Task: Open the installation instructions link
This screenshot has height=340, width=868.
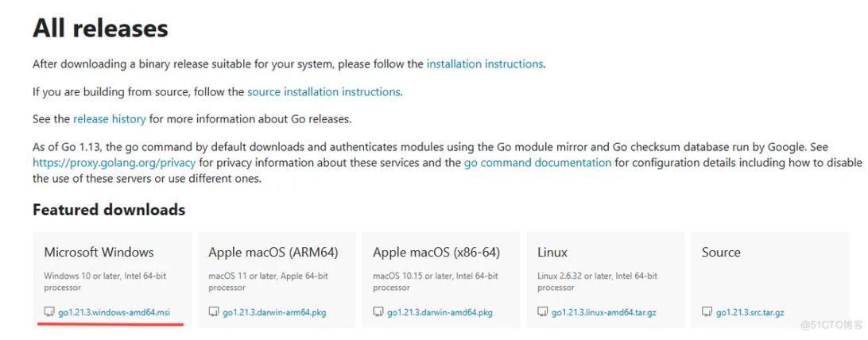Action: (485, 64)
